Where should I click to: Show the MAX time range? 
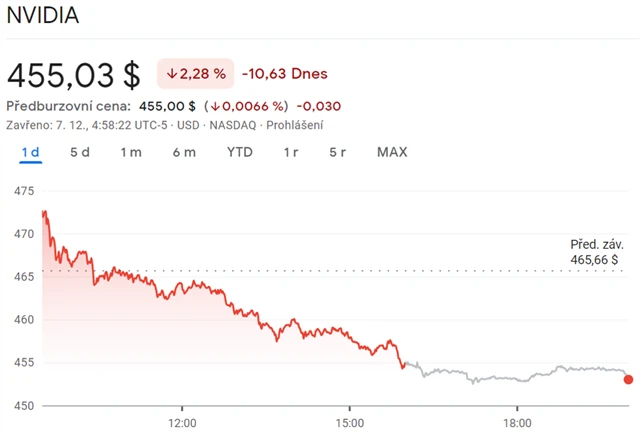(x=392, y=152)
